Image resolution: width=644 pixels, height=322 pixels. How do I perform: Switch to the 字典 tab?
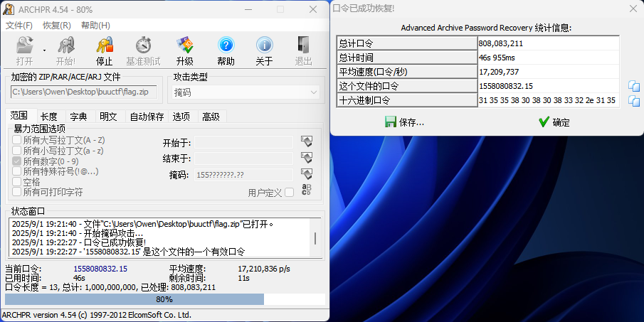point(78,117)
